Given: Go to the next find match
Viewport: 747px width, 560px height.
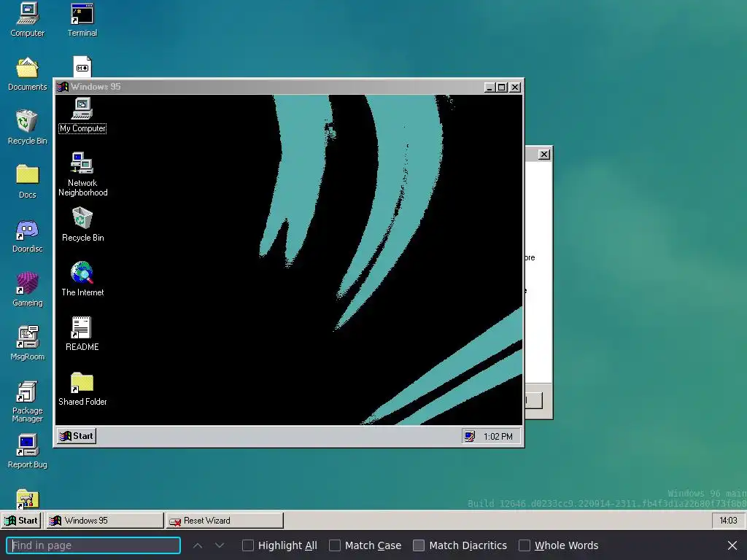Looking at the screenshot, I should click(x=219, y=545).
